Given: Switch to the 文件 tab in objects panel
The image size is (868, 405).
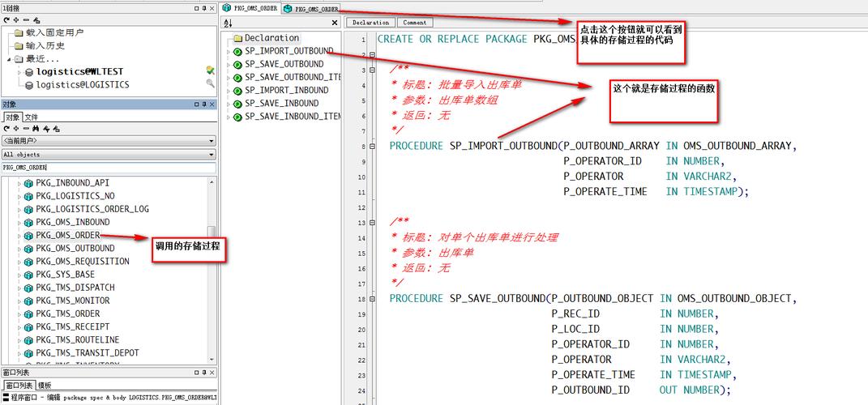Looking at the screenshot, I should [x=31, y=117].
